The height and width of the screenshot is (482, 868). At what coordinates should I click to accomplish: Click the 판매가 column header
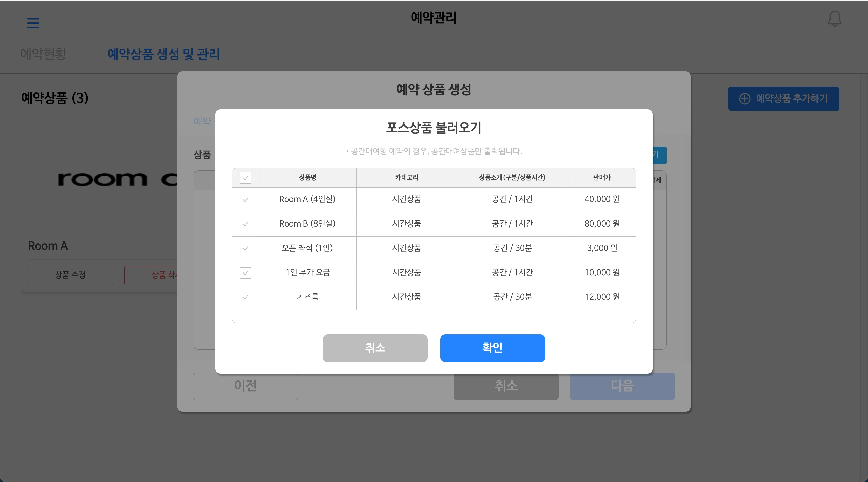tap(602, 178)
